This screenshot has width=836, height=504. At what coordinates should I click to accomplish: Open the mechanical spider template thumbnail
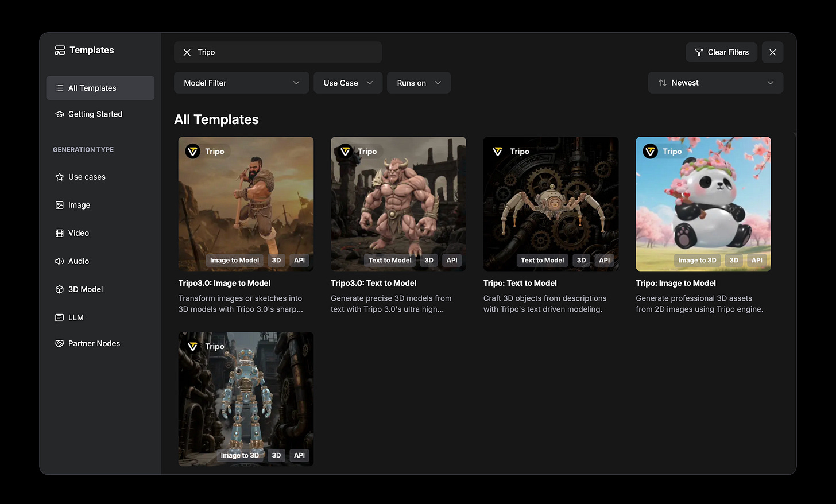[x=551, y=204]
